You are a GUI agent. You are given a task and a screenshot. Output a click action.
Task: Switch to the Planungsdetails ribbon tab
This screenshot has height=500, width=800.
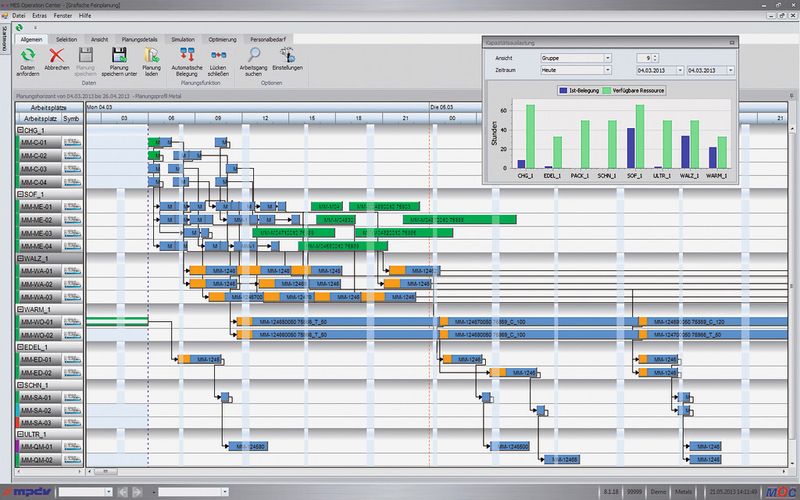(139, 39)
